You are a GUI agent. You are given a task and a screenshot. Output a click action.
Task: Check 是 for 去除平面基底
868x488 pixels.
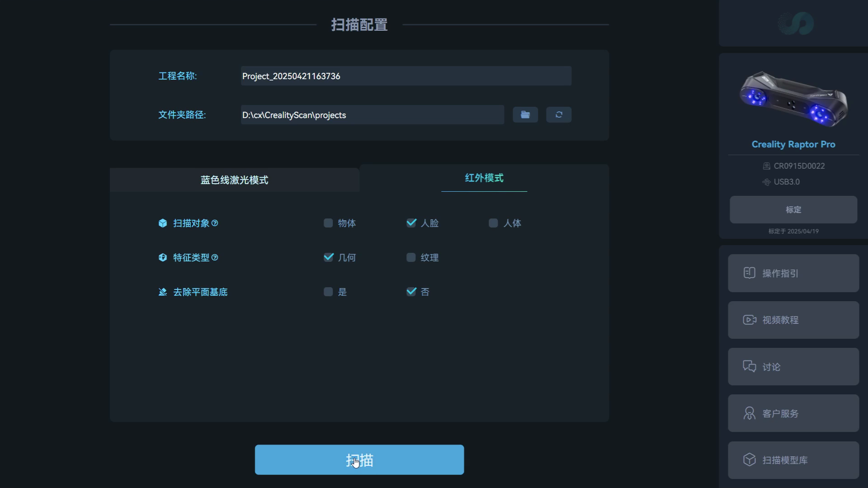coord(328,292)
